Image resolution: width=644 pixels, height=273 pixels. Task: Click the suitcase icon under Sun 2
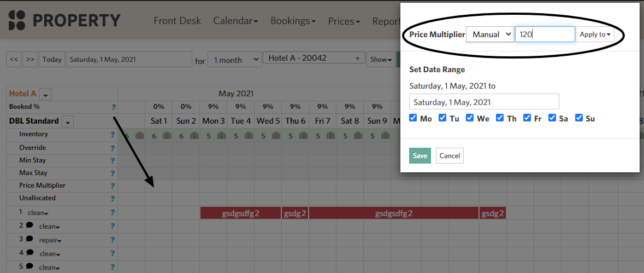click(194, 135)
